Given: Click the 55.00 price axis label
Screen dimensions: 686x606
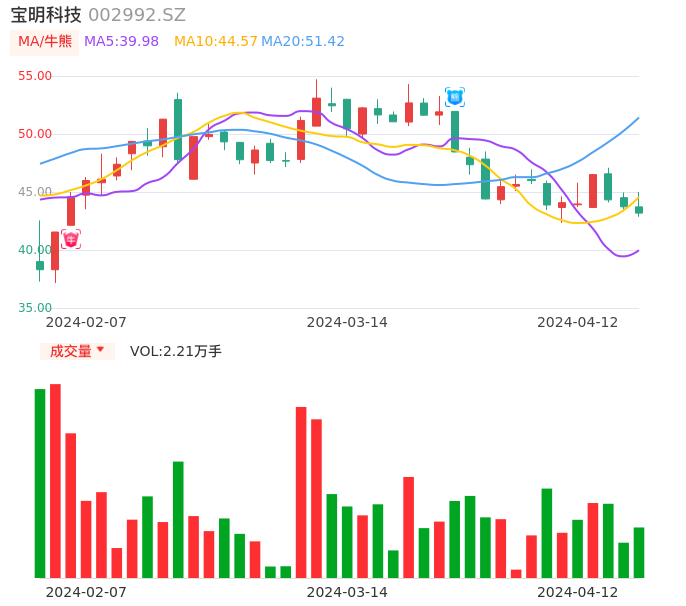Looking at the screenshot, I should (x=35, y=76).
